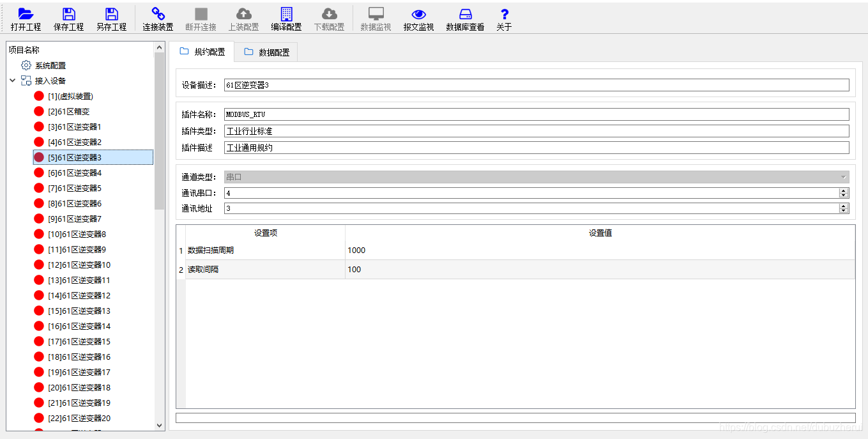Click 另存工程 save-as icon

click(x=112, y=13)
